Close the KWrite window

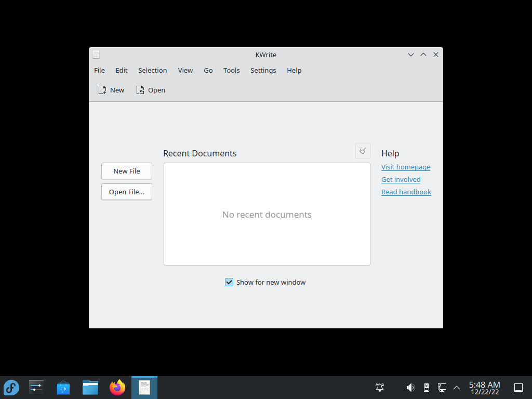coord(436,55)
